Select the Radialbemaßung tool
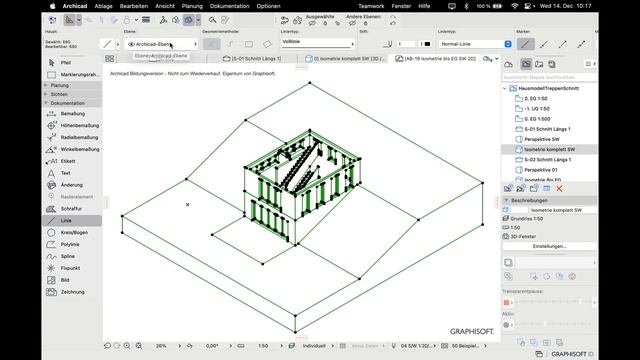Viewport: 640px width, 360px height. [72, 137]
